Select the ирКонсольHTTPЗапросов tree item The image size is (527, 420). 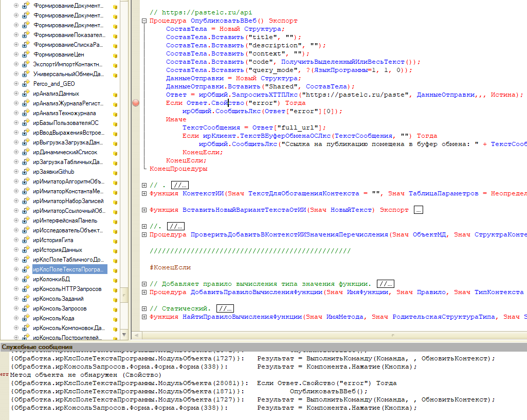[67, 289]
